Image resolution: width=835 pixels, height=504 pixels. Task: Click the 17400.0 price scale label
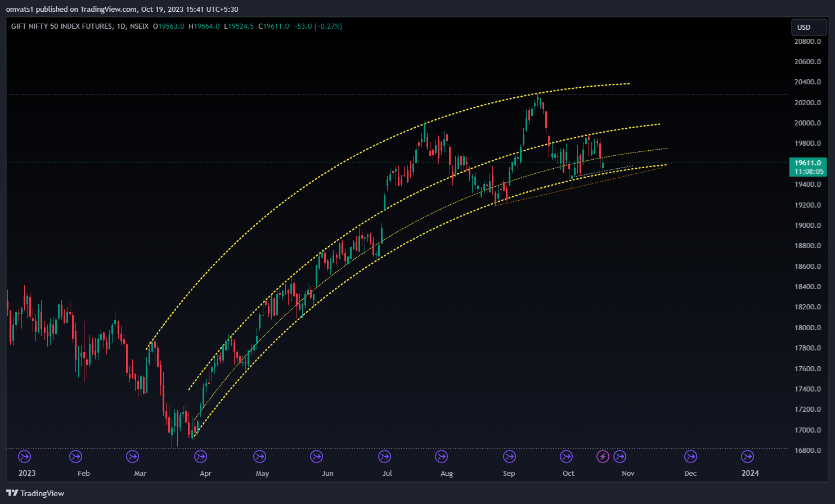807,389
